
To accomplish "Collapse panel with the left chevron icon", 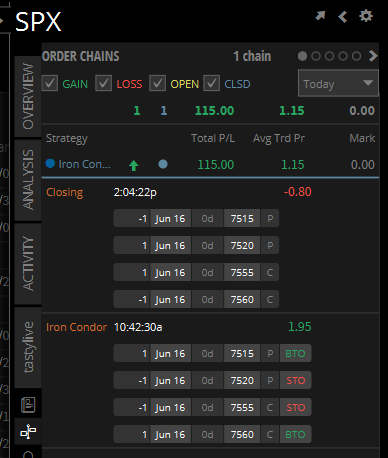I will 343,16.
